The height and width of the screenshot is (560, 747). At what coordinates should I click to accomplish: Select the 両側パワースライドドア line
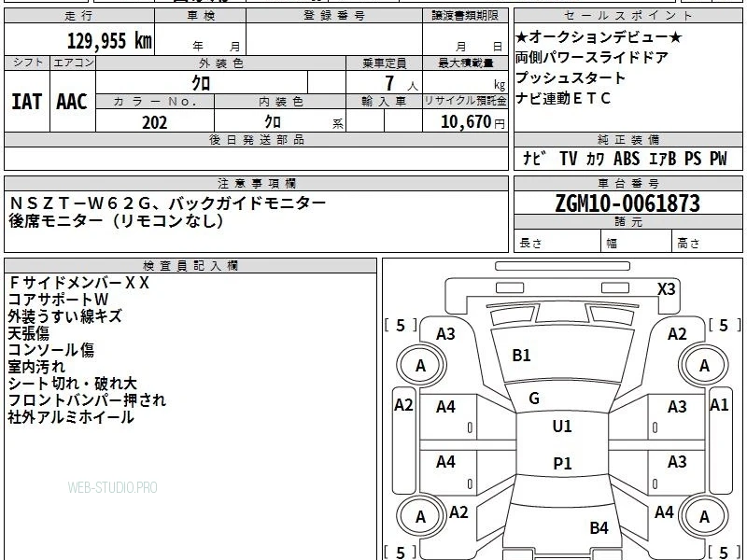592,57
